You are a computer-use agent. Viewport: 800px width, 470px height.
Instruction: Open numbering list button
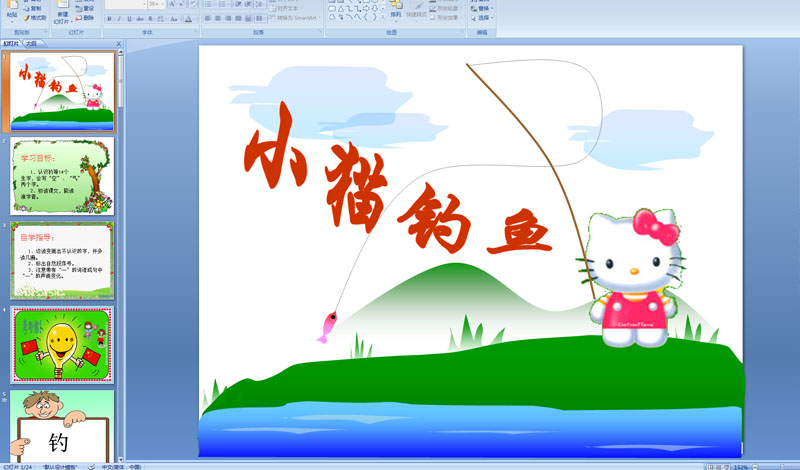224,4
